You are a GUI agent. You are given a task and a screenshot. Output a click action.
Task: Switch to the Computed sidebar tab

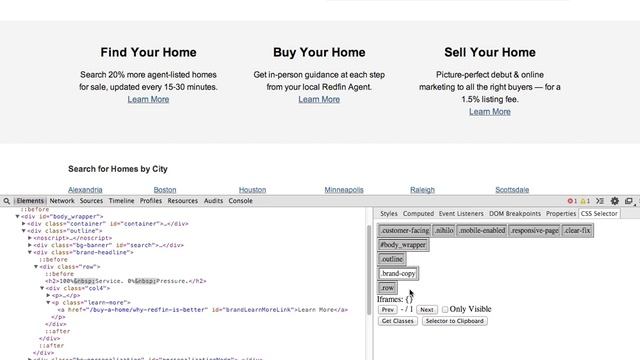418,213
